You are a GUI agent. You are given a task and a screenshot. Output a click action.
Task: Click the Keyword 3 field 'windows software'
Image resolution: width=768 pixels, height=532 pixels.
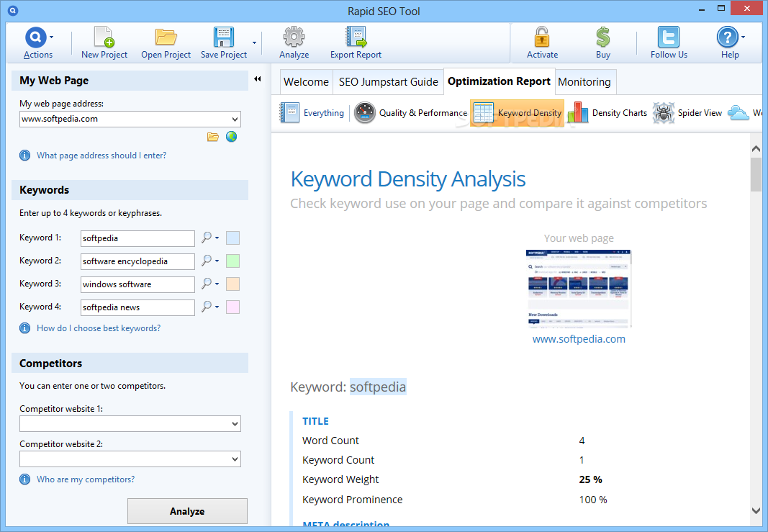click(x=137, y=284)
